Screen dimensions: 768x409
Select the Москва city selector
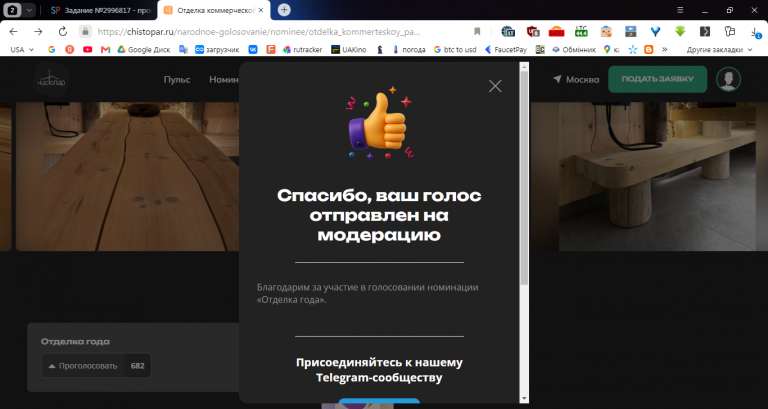pos(576,79)
